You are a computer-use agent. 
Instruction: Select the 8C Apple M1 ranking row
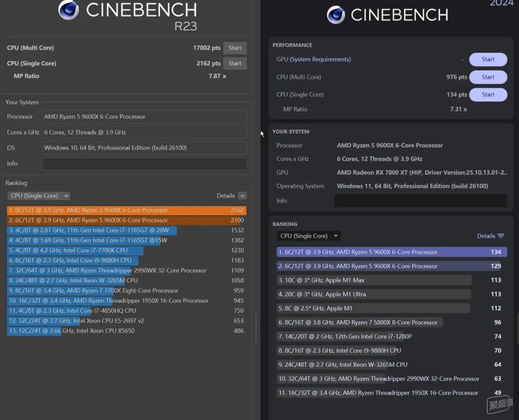(392, 308)
